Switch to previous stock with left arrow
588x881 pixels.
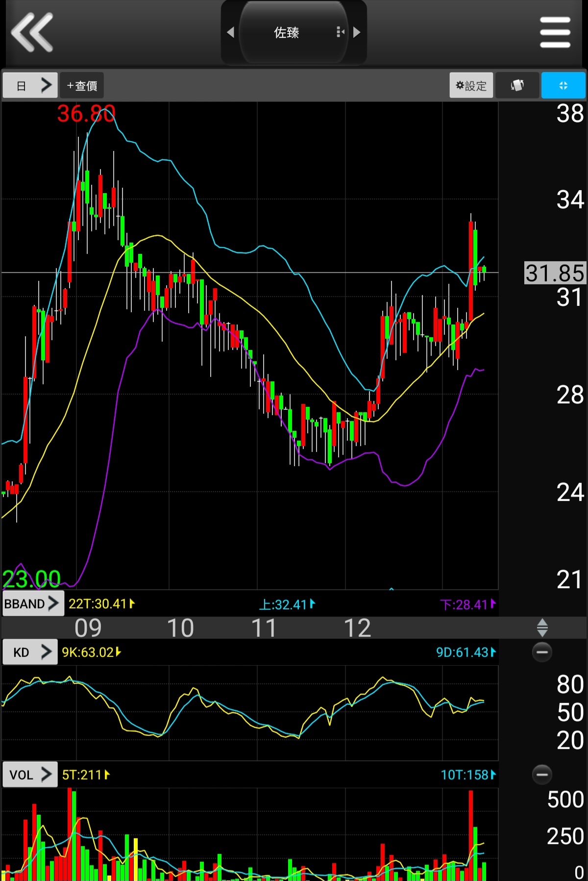coord(231,32)
